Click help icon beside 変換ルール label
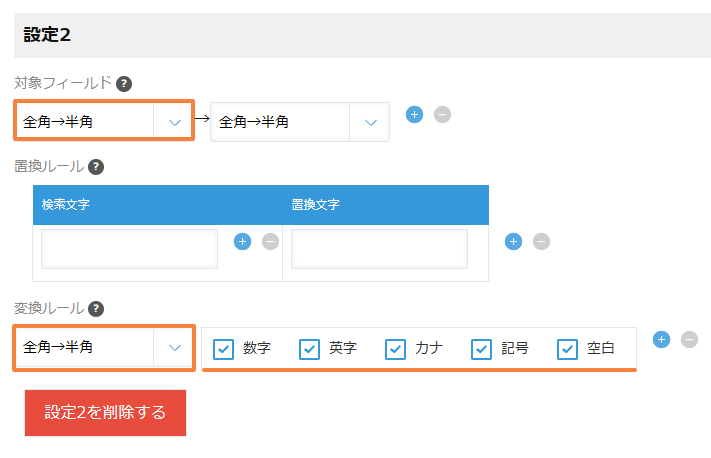This screenshot has width=711, height=458. tap(96, 309)
